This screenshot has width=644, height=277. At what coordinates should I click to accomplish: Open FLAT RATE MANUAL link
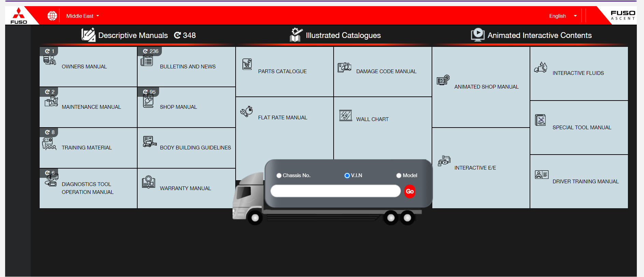point(282,118)
